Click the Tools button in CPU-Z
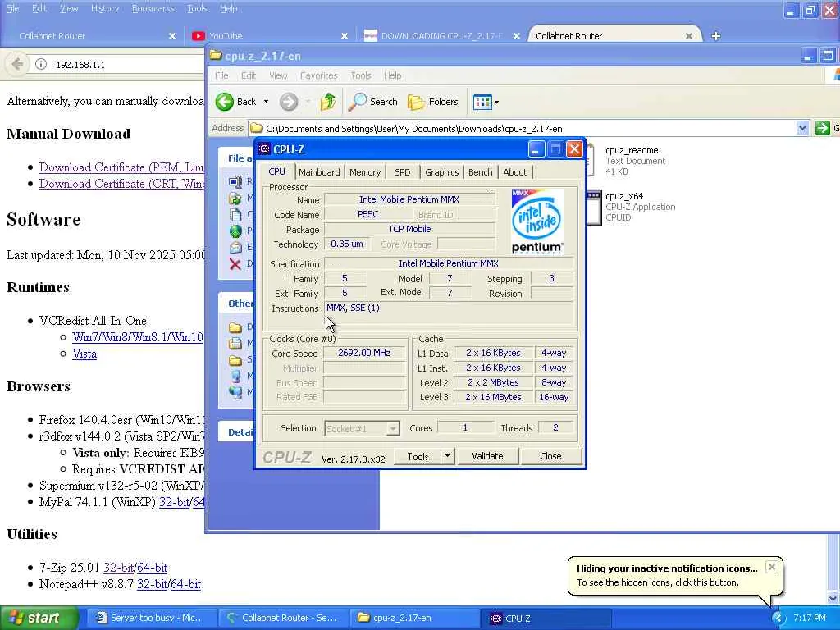The height and width of the screenshot is (630, 840). pyautogui.click(x=418, y=456)
